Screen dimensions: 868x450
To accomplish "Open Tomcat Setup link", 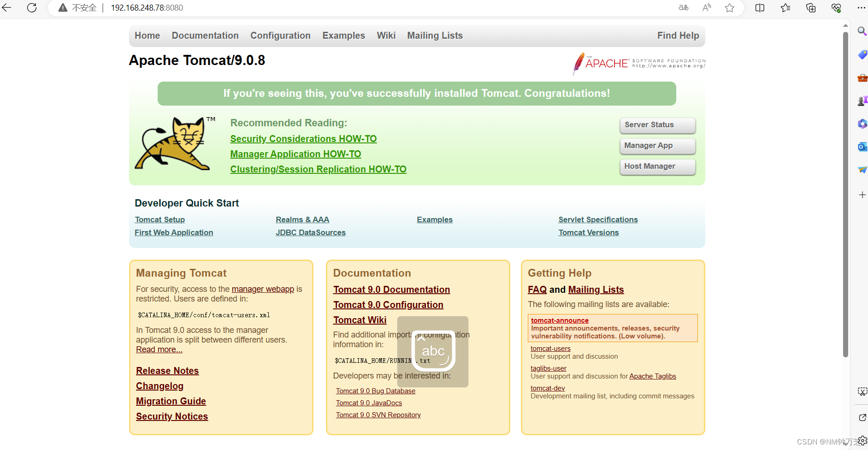I will point(159,219).
